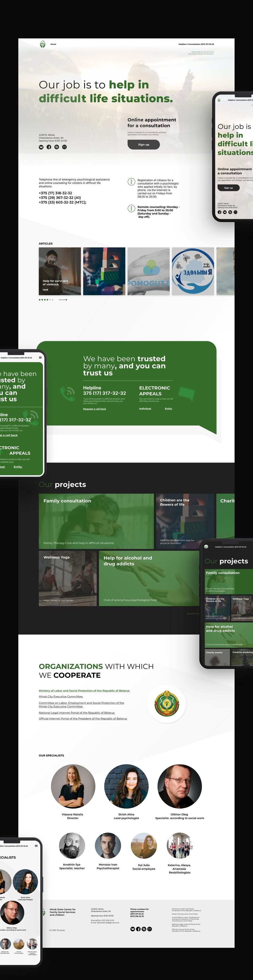253x980 pixels.
Task: Open the National Legal Internet Portal link in Organizations
Action: [77, 713]
